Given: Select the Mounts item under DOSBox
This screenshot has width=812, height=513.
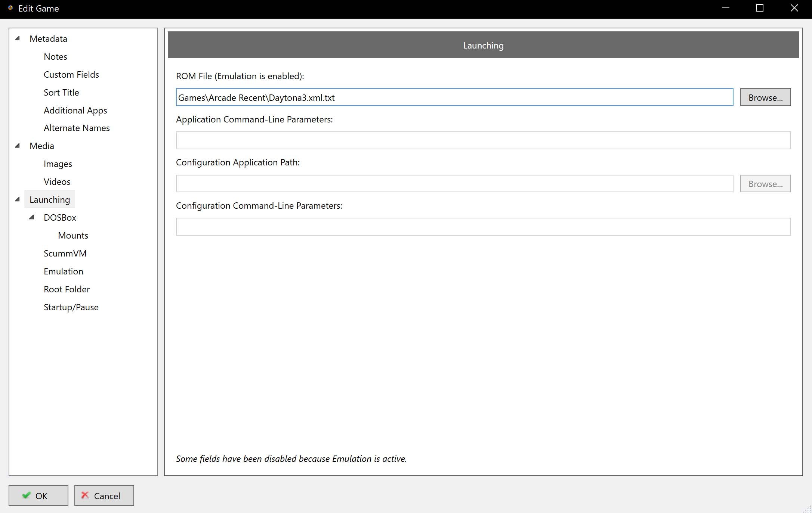Looking at the screenshot, I should point(73,236).
